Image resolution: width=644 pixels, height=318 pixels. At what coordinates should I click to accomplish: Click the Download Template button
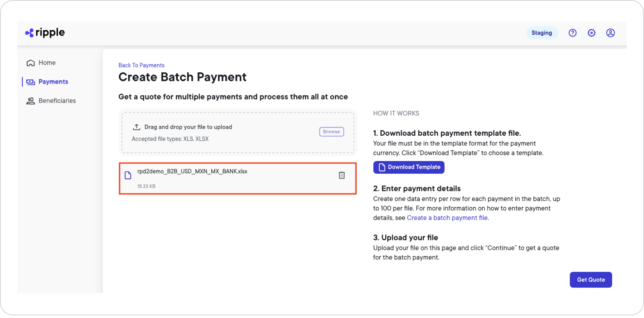coord(409,167)
